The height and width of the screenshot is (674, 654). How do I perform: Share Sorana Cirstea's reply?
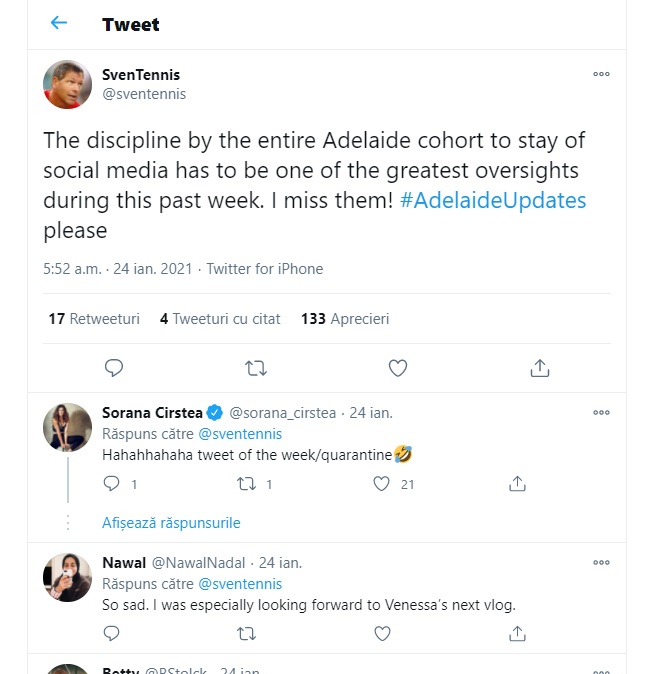(517, 484)
